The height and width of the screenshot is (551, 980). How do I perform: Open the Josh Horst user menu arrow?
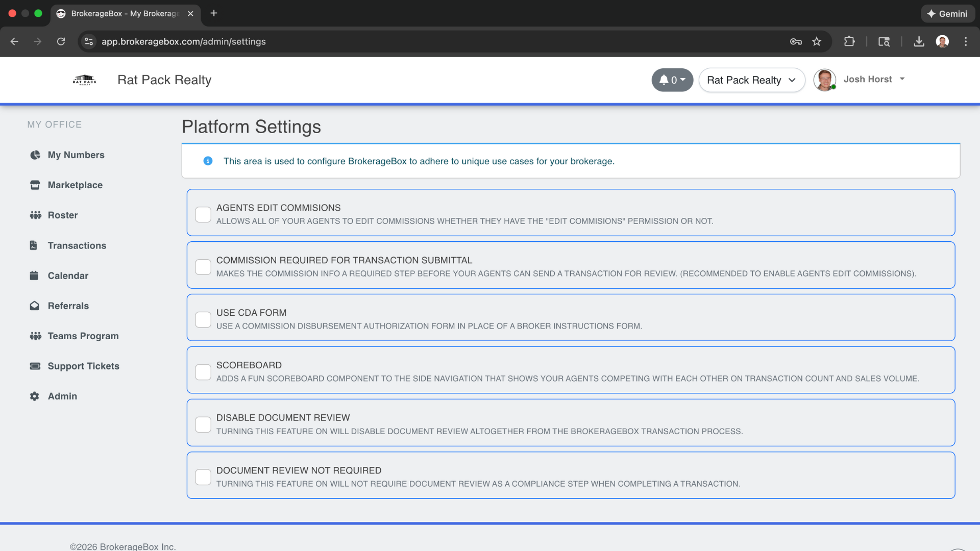(x=902, y=79)
